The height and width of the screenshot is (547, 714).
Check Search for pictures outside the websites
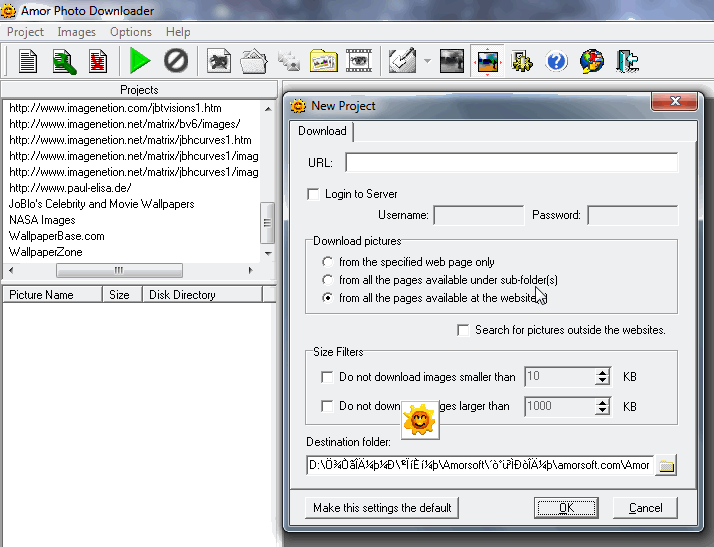point(463,330)
